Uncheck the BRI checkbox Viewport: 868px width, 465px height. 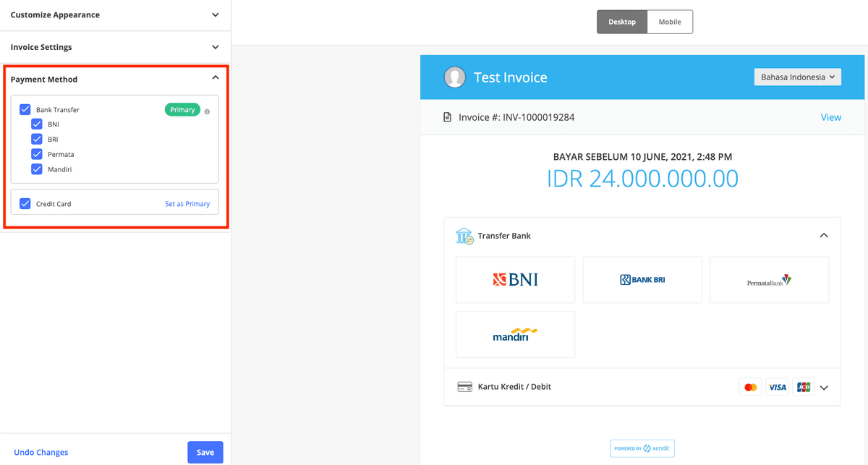37,139
